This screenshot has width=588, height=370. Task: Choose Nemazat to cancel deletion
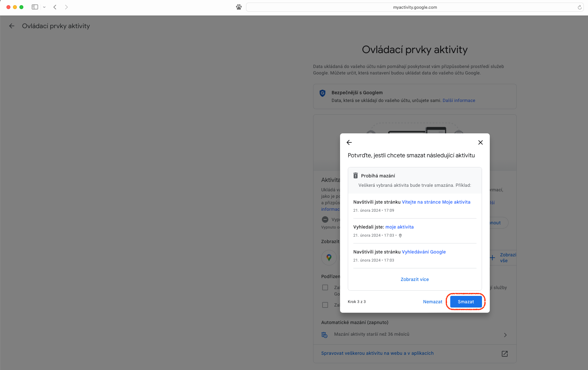pos(433,302)
